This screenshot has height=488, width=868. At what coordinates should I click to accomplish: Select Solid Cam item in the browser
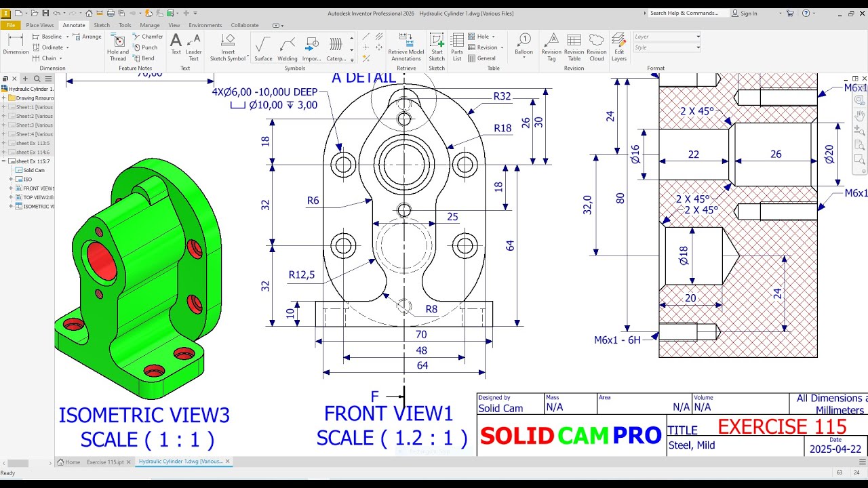[31, 170]
